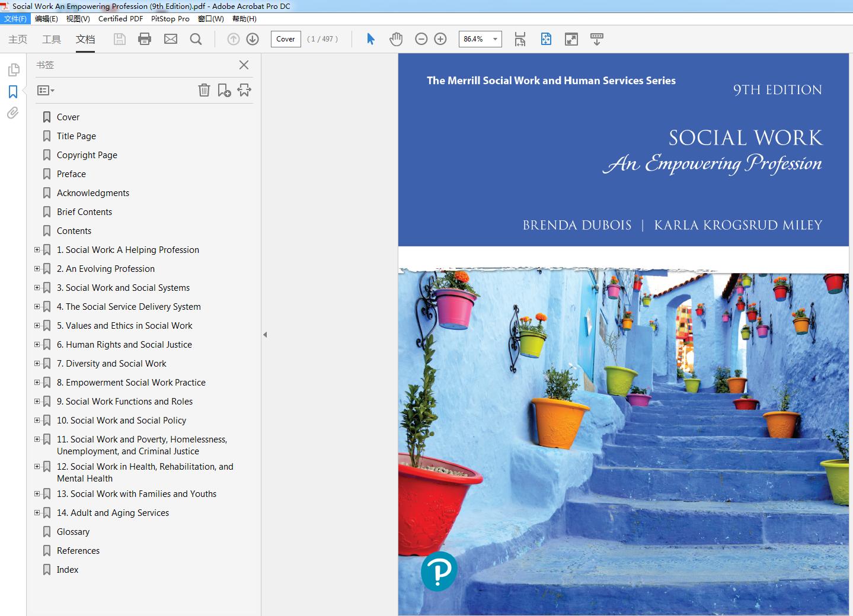Select the hand pan tool
This screenshot has width=853, height=616.
396,39
